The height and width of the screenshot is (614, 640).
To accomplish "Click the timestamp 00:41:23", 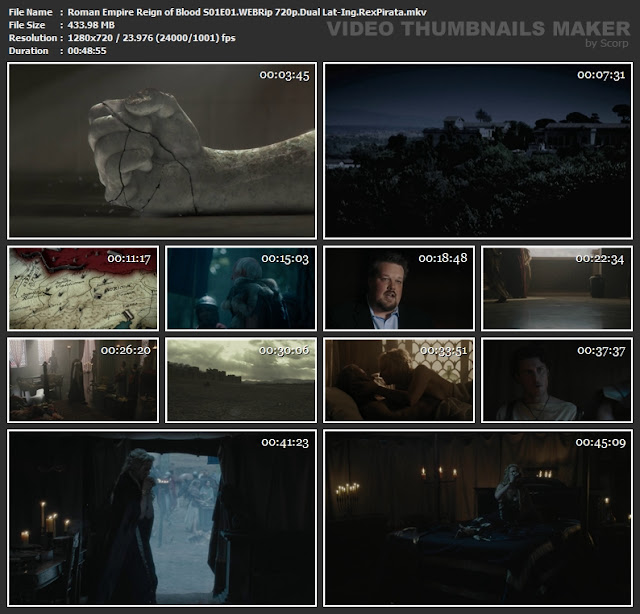I will pyautogui.click(x=285, y=443).
